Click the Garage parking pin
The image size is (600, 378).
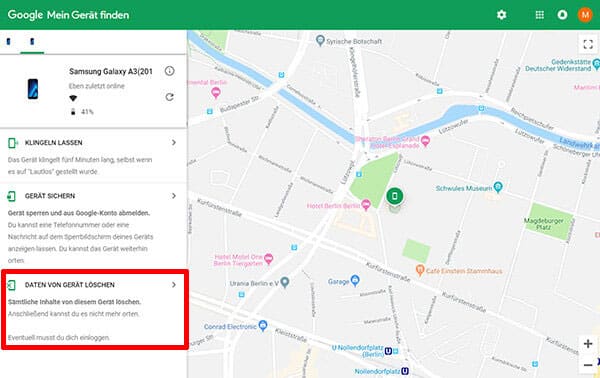[x=355, y=280]
